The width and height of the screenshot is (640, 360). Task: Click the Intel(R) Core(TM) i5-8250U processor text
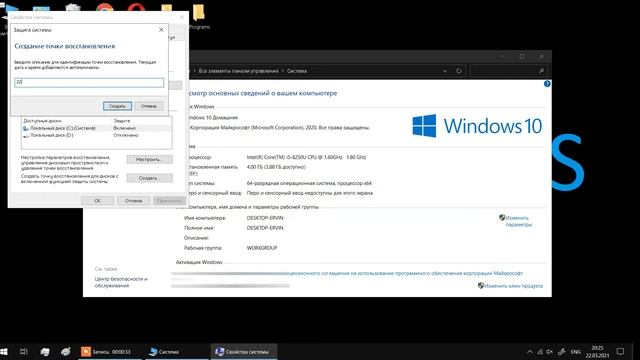(306, 157)
